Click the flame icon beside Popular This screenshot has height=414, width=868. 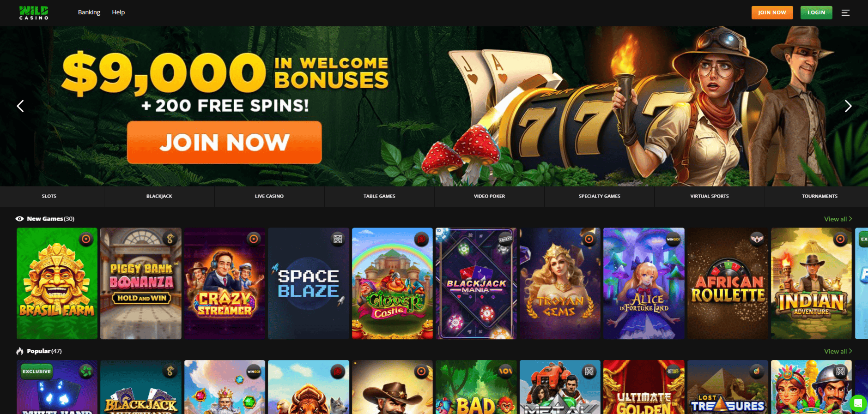(x=20, y=351)
